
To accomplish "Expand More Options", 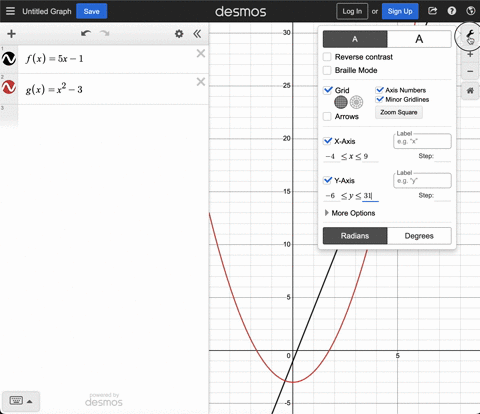I will pos(350,213).
